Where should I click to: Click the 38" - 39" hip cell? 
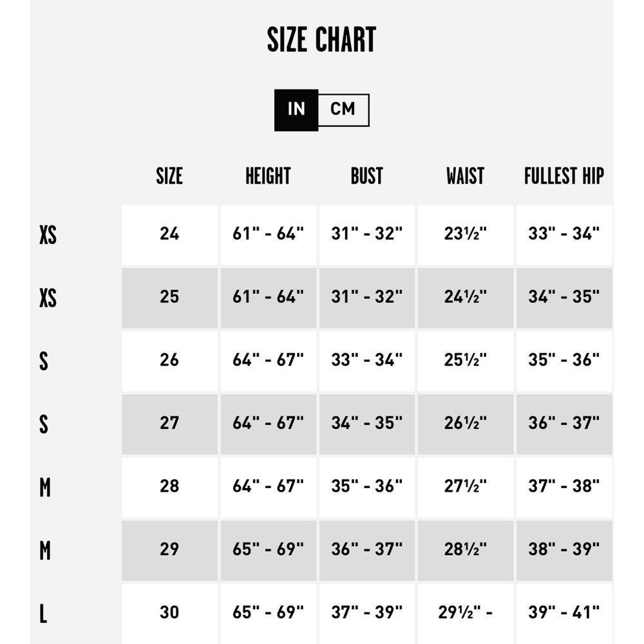pos(564,551)
